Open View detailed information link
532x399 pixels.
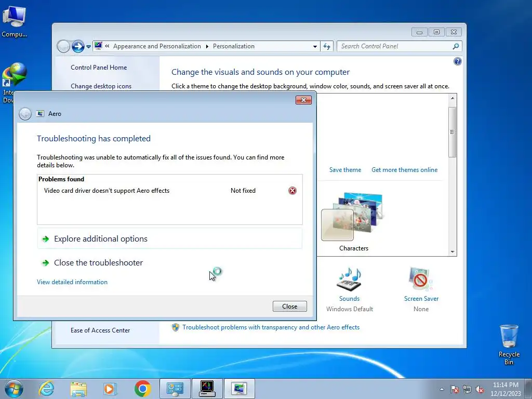point(72,282)
